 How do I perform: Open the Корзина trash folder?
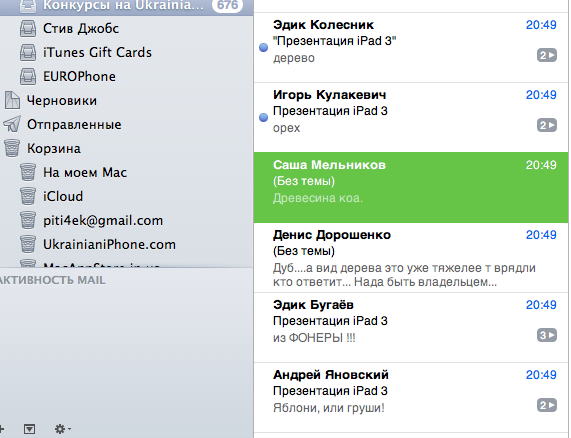[x=126, y=149]
